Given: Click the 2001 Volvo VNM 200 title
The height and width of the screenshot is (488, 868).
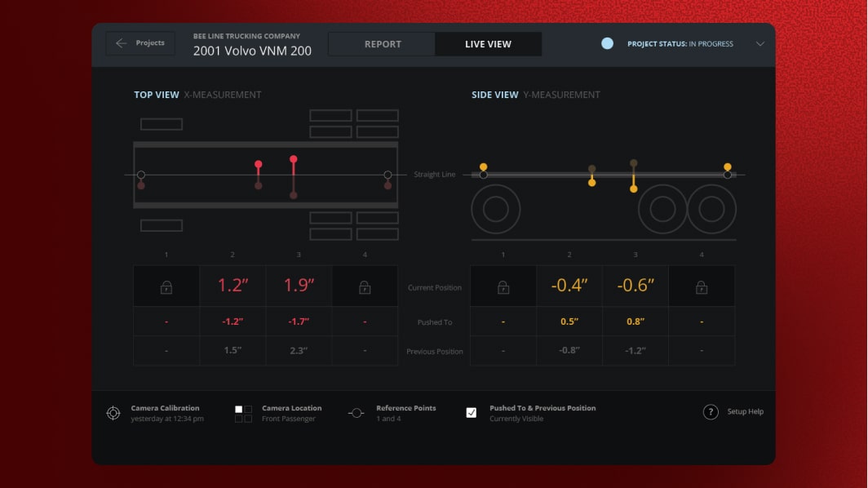Looking at the screenshot, I should coord(252,51).
